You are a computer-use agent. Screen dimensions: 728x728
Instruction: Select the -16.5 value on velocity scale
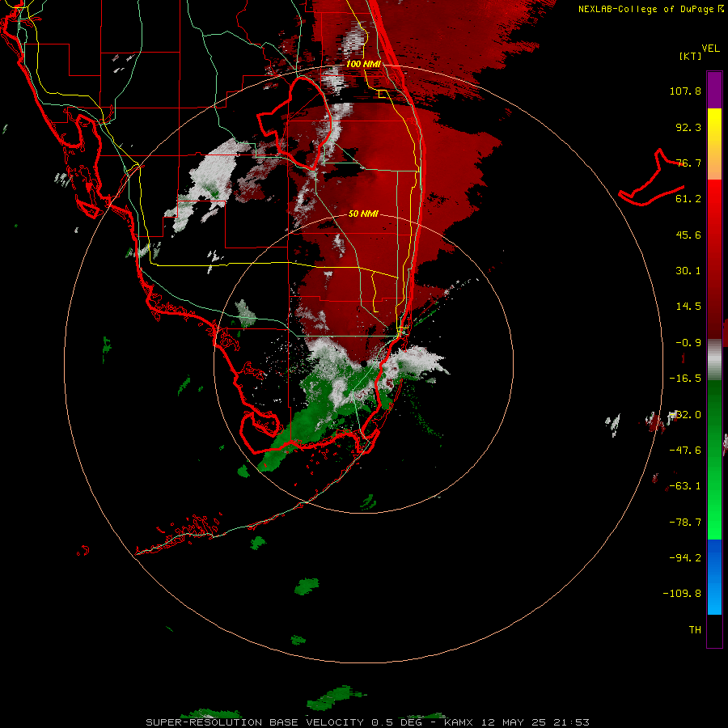pos(685,379)
